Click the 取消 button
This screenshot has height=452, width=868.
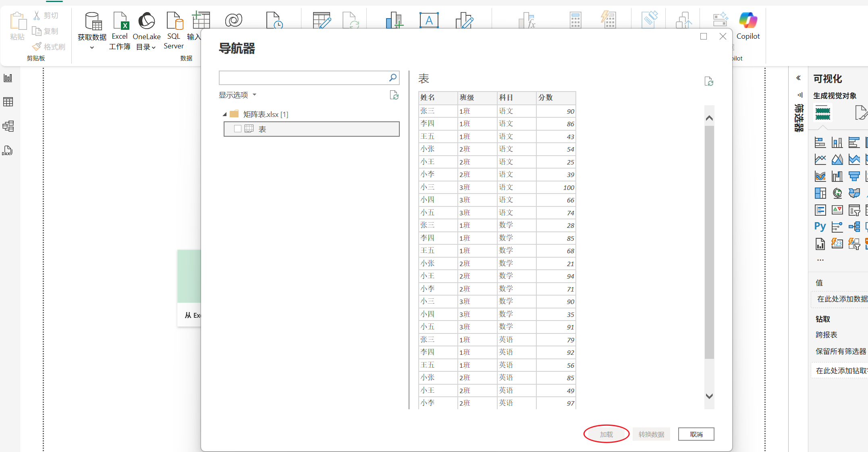coord(696,434)
